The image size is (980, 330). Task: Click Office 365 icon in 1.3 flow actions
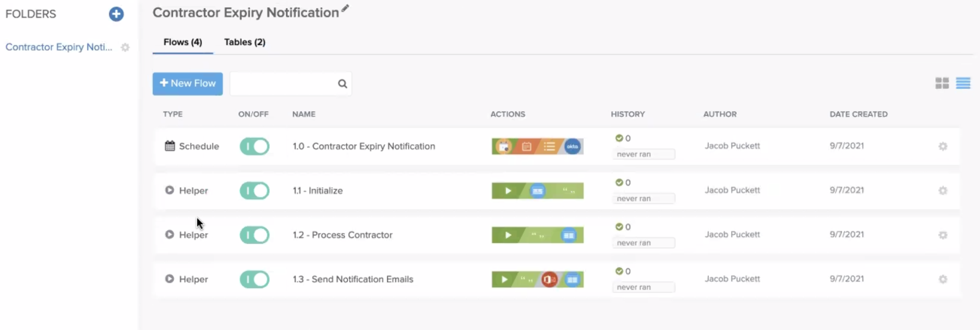point(549,280)
